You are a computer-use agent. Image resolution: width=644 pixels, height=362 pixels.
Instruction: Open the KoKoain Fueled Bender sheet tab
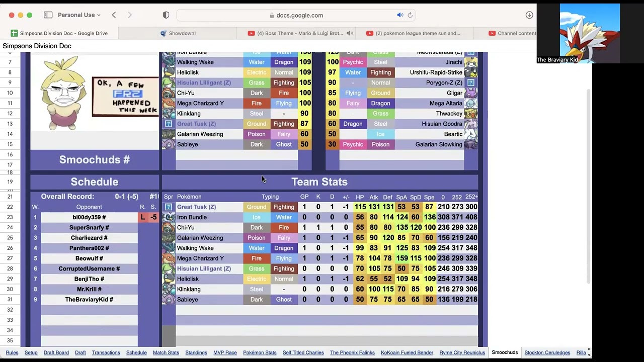(x=407, y=352)
